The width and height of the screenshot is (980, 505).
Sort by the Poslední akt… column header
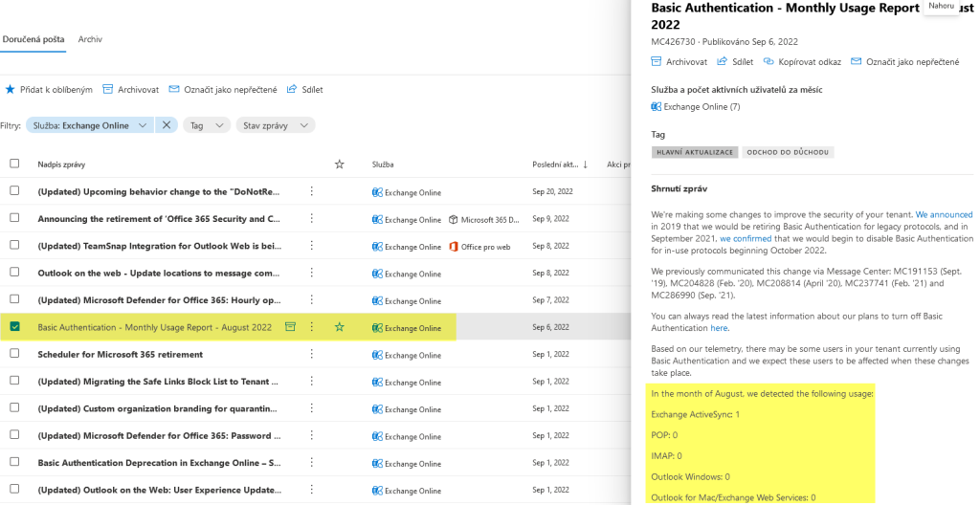click(x=560, y=165)
